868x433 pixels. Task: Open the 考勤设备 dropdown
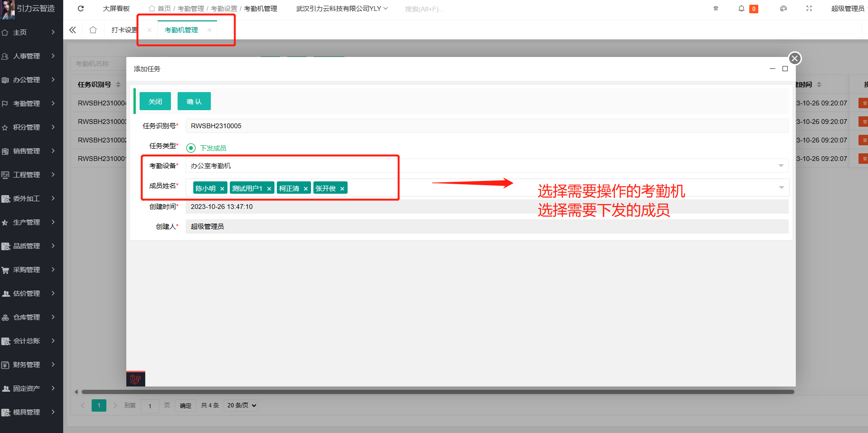click(781, 166)
